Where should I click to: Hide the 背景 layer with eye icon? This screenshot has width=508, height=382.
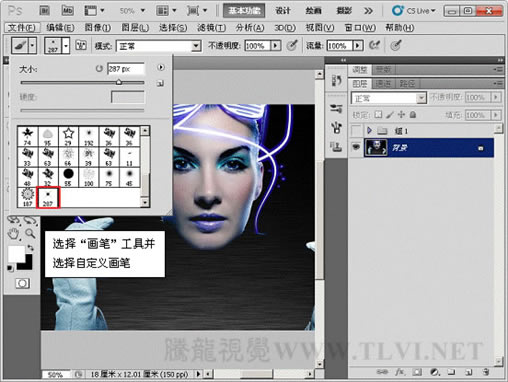(356, 147)
